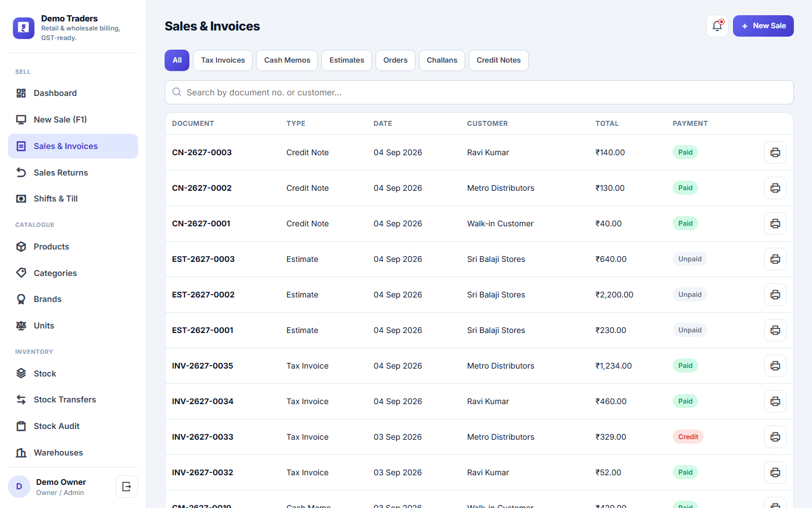This screenshot has width=812, height=508.
Task: Filter by Cash Memos tab
Action: pos(287,60)
